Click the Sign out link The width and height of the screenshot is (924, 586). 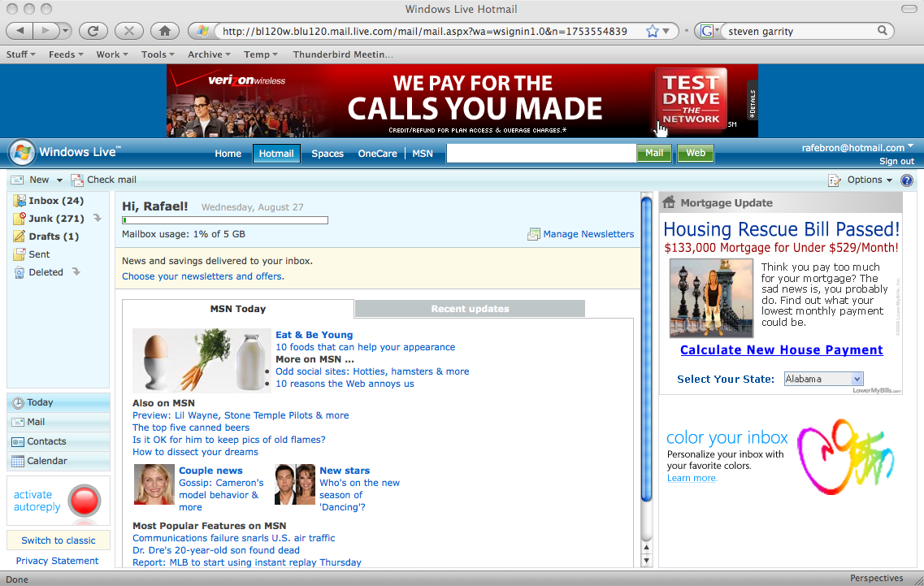pyautogui.click(x=896, y=162)
